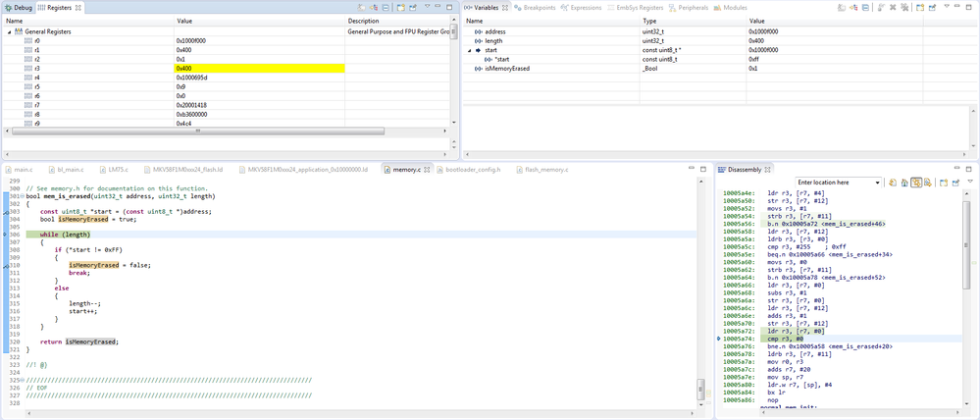Fold the comment block at line 325

click(22, 380)
